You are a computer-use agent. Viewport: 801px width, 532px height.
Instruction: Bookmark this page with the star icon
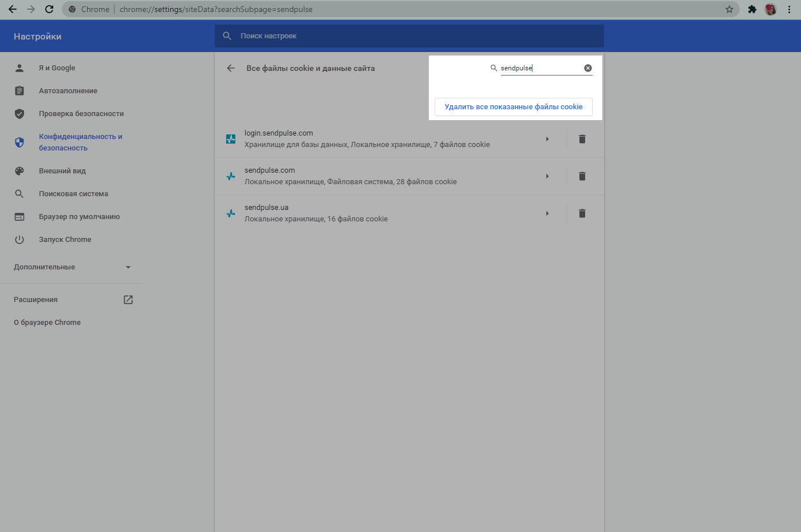coord(729,9)
